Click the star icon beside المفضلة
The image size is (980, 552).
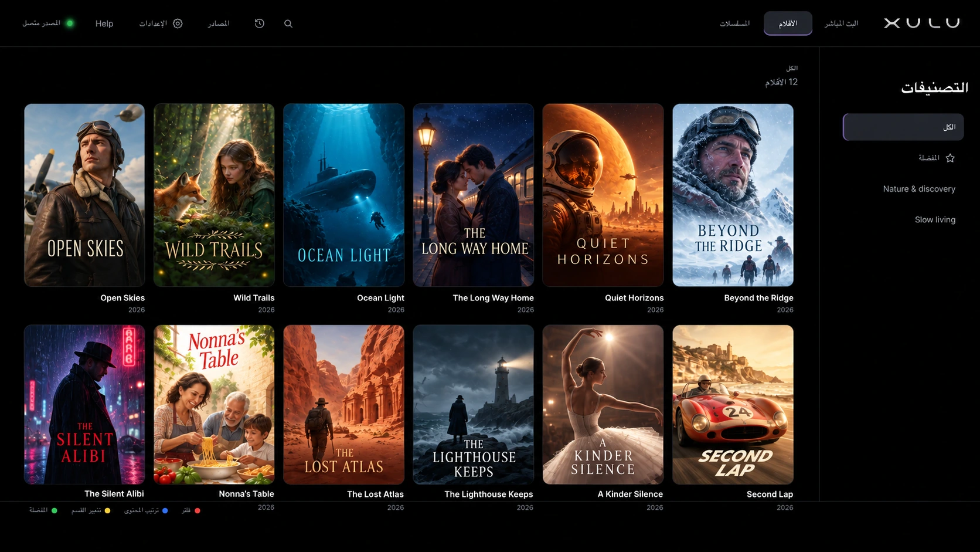pos(950,158)
